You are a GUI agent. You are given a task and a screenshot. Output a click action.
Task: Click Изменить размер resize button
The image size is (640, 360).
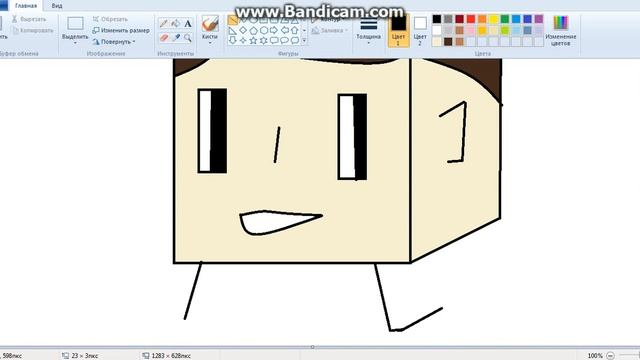121,31
